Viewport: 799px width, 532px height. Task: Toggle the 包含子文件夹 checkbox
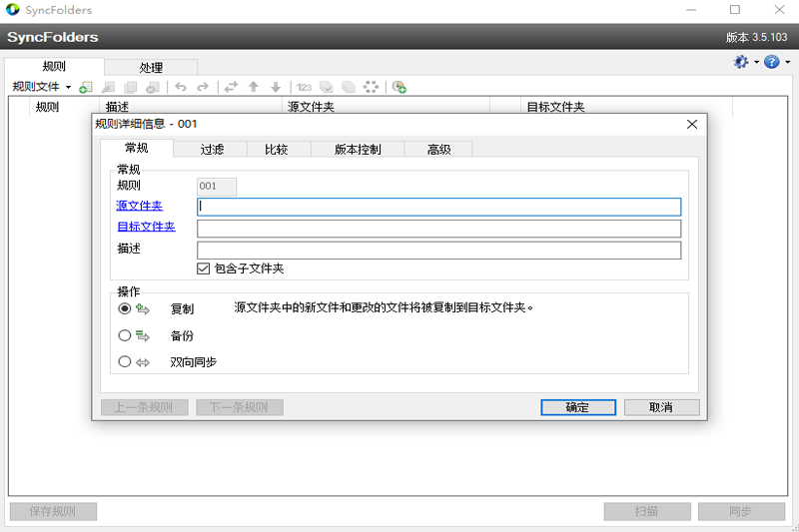(204, 268)
